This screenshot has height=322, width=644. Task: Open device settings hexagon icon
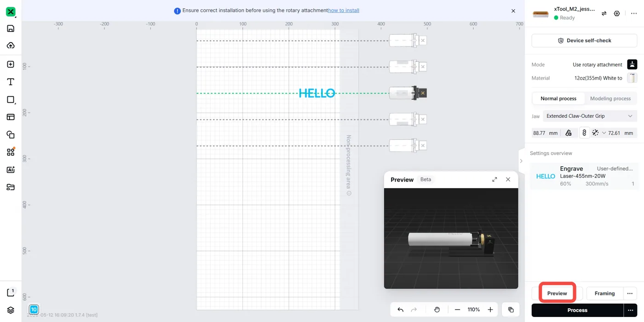click(617, 14)
